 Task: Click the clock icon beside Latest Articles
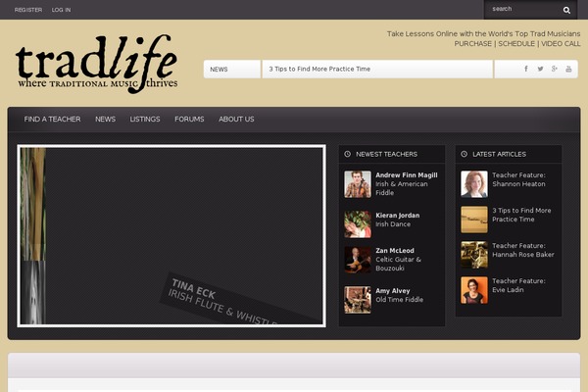(x=465, y=154)
